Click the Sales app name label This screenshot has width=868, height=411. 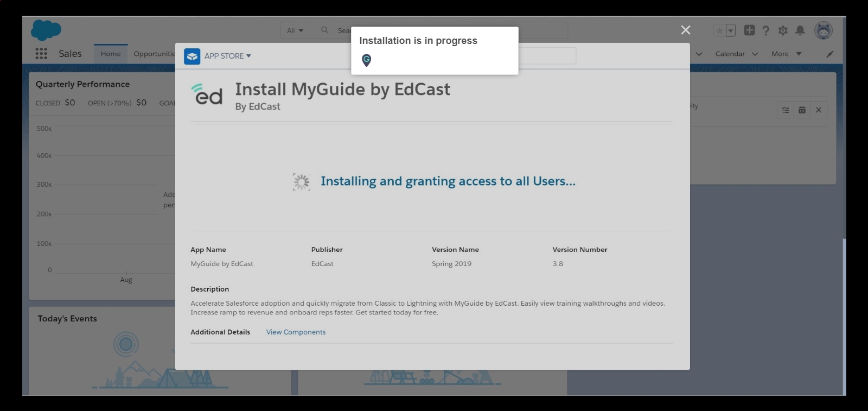70,53
